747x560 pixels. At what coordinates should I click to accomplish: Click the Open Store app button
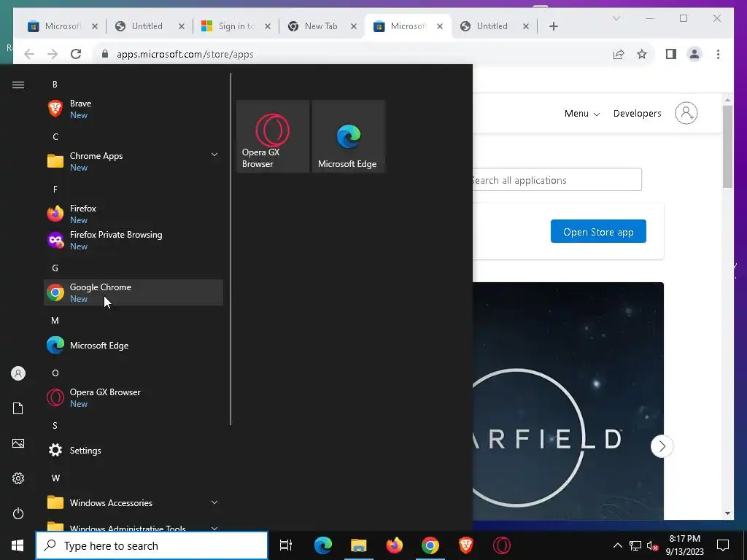point(598,231)
